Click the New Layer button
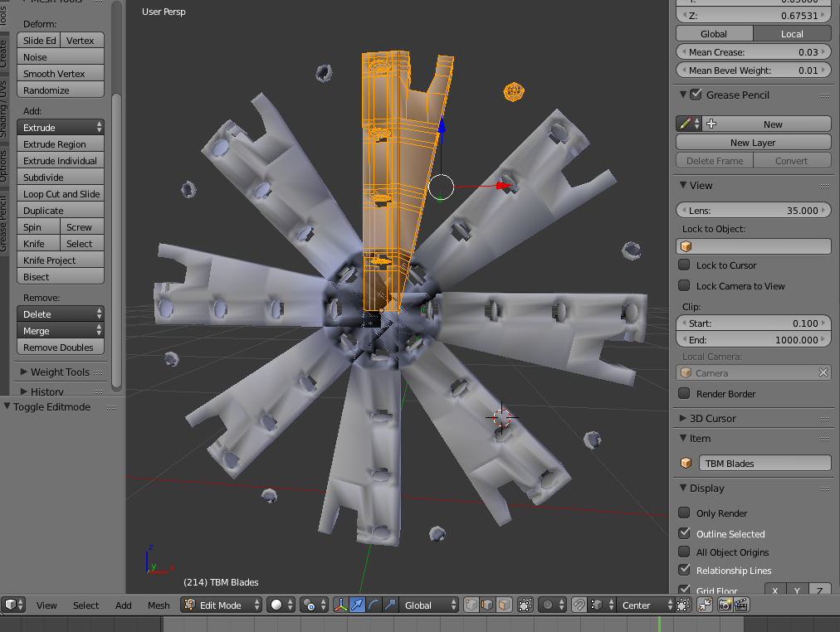This screenshot has height=632, width=840. pyautogui.click(x=753, y=143)
